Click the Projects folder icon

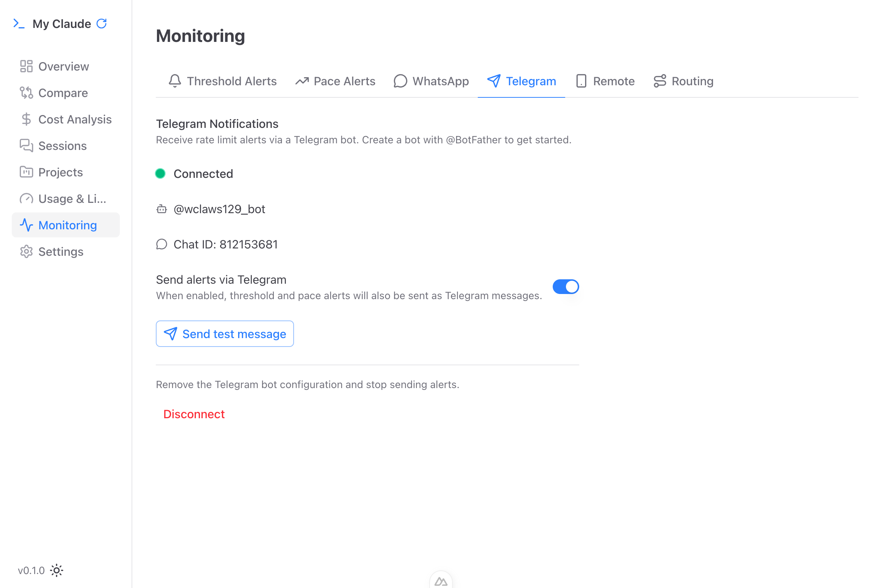[26, 172]
